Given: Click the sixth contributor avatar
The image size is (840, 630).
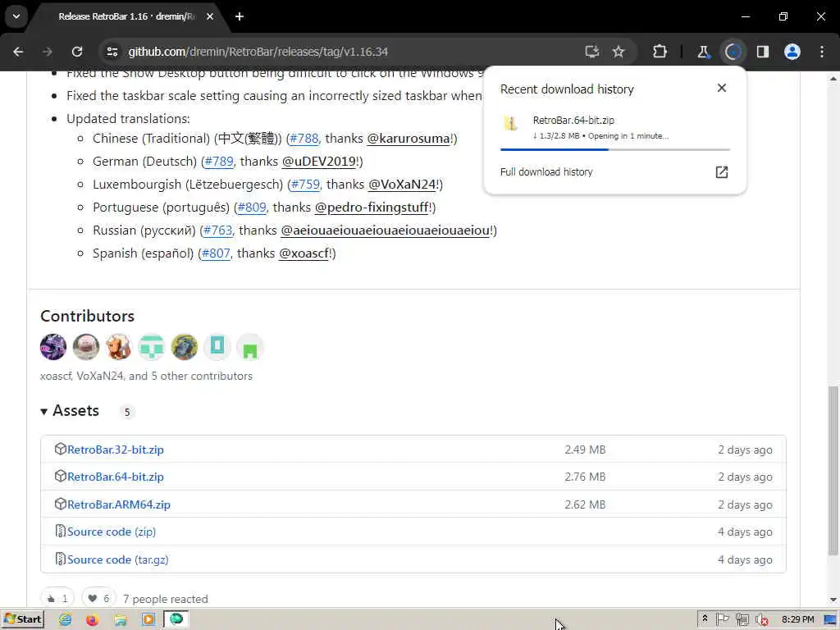Looking at the screenshot, I should [217, 347].
